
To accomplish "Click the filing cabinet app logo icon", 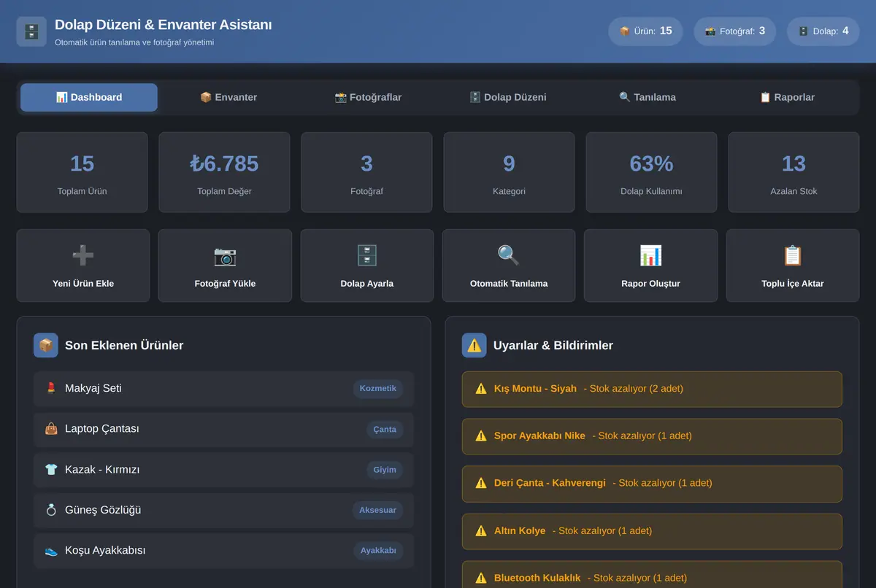I will 31,32.
